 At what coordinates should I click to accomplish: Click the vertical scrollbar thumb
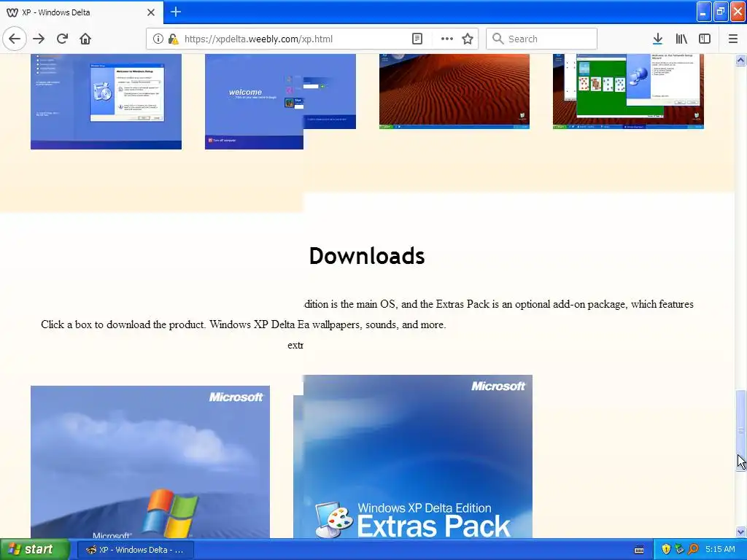[x=740, y=429]
